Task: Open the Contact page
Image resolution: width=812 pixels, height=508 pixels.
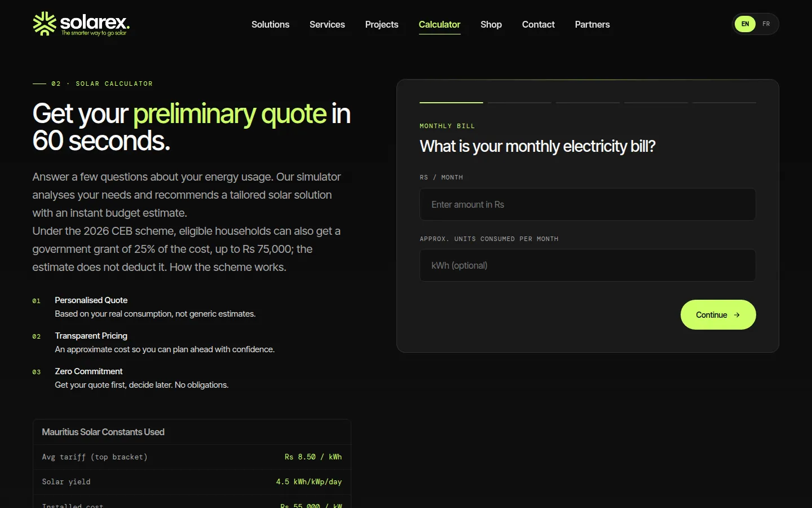Action: tap(539, 24)
